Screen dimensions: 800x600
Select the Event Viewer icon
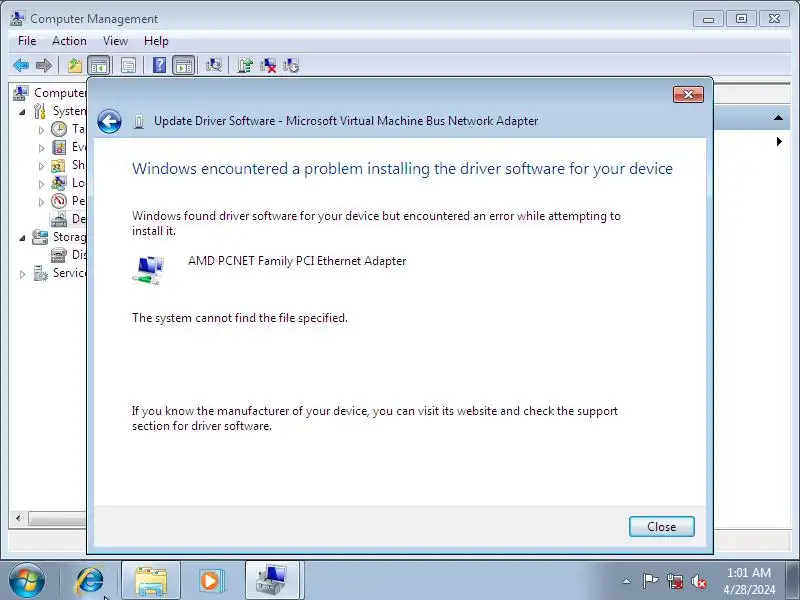pos(59,147)
